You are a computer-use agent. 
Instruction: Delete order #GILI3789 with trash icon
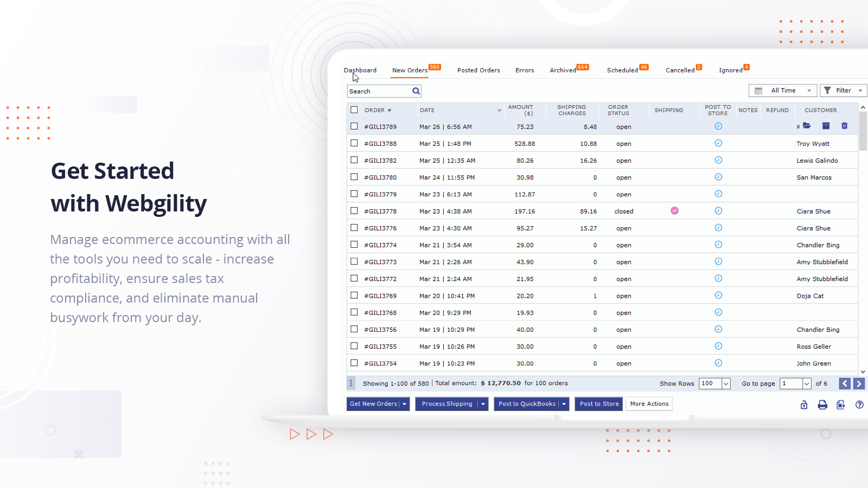[845, 126]
